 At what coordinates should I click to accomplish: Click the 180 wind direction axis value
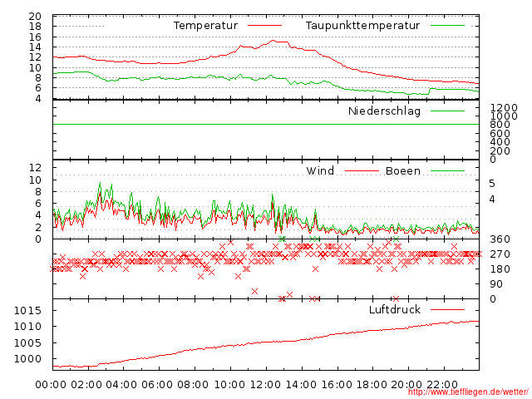click(x=500, y=269)
